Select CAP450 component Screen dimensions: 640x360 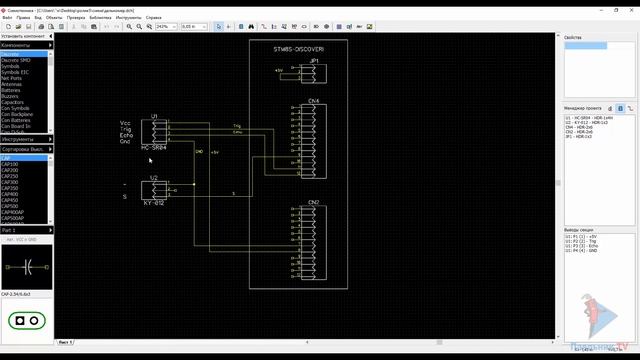tap(24, 200)
